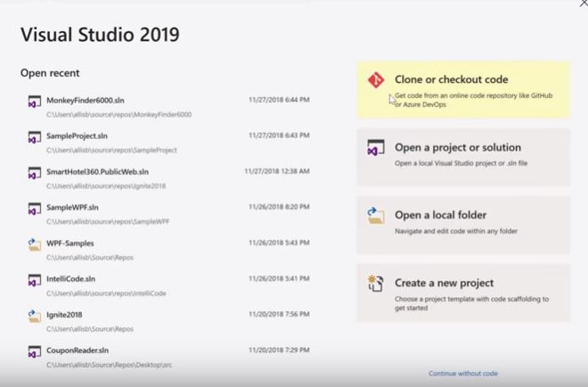Choose Create a new project

[463, 292]
